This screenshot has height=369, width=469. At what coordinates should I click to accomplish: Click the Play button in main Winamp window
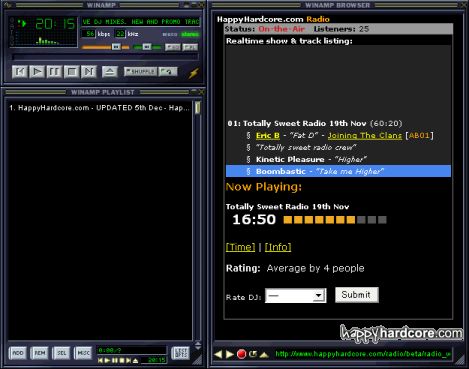(37, 71)
